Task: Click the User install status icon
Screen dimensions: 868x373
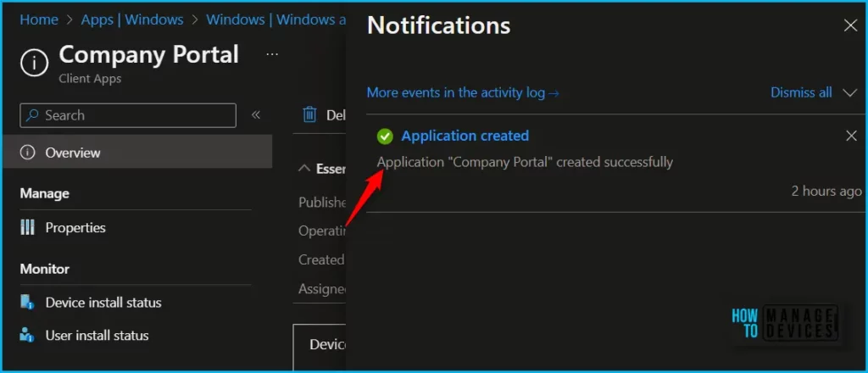Action: coord(27,335)
